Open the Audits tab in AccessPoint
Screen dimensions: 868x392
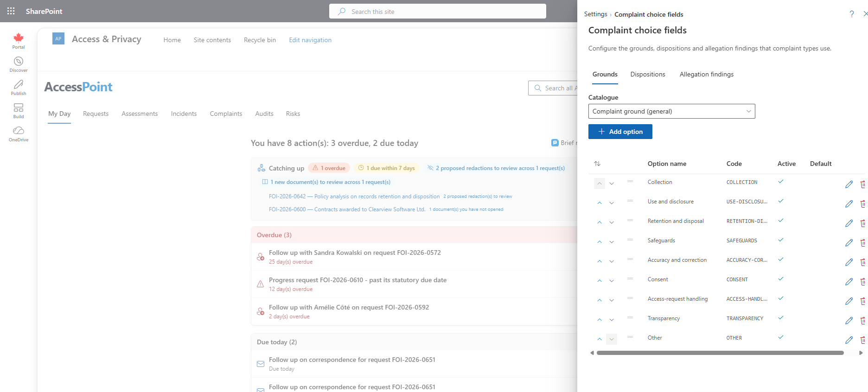(264, 114)
